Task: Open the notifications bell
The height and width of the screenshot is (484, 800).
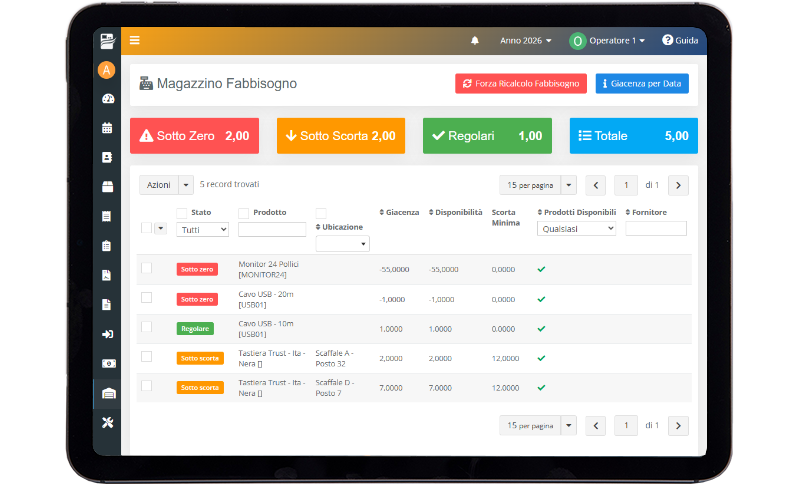Action: tap(474, 40)
